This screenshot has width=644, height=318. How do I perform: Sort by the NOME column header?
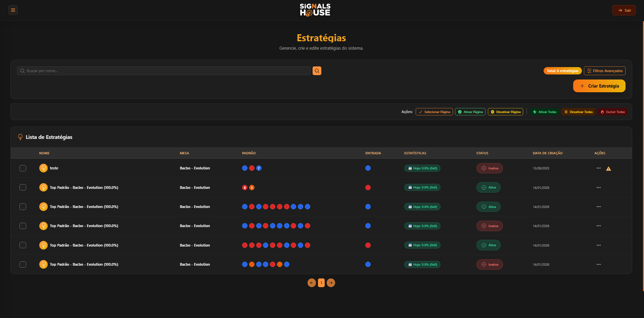click(x=44, y=153)
